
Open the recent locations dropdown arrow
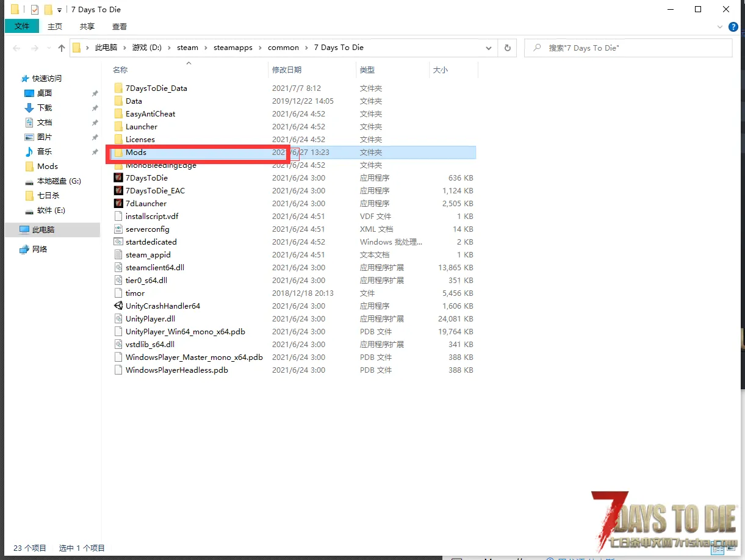tap(48, 48)
